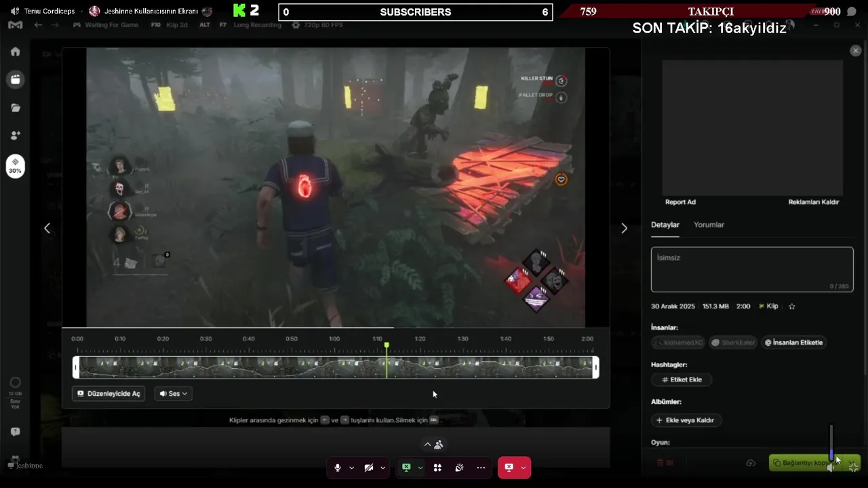
Task: Delete the clip with the Sil trash button
Action: pos(665,463)
